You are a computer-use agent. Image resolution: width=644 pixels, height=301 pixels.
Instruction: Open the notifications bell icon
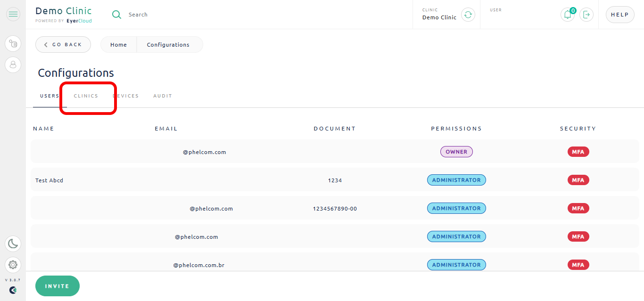pos(568,15)
